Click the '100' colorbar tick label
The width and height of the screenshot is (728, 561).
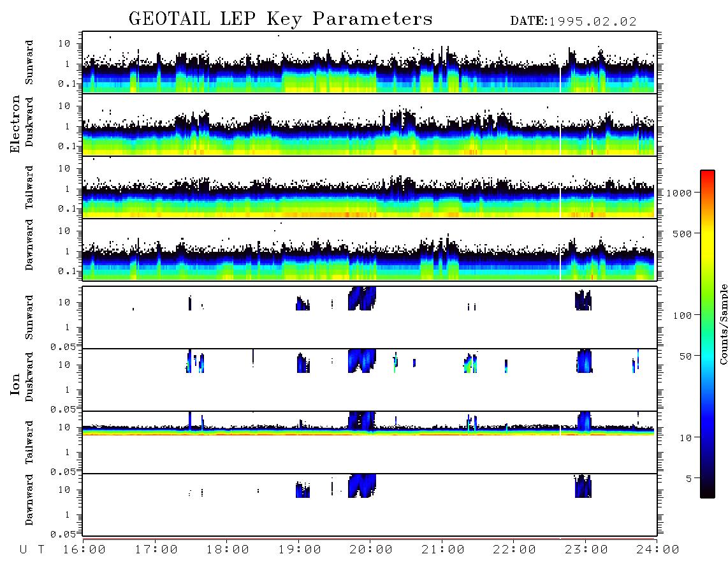pos(683,316)
